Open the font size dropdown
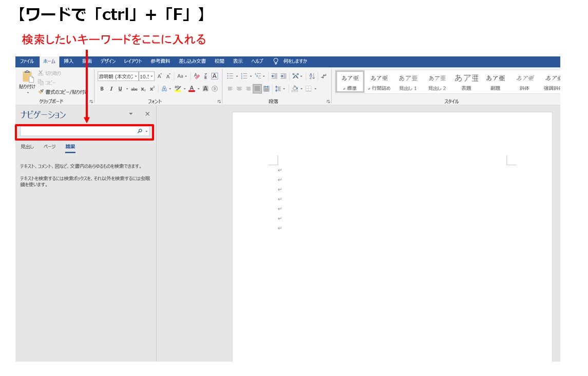588x376 pixels. (153, 76)
